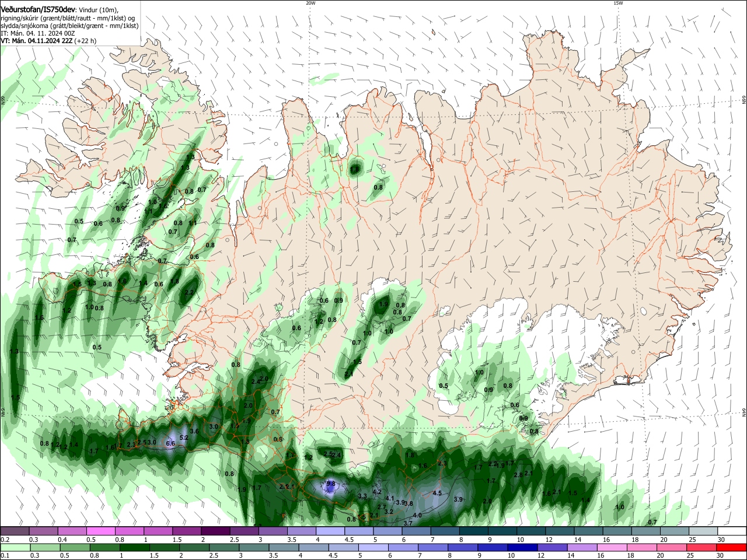The image size is (747, 560).
Task: Click the 9.8 precipitation value on the map
Action: (331, 484)
